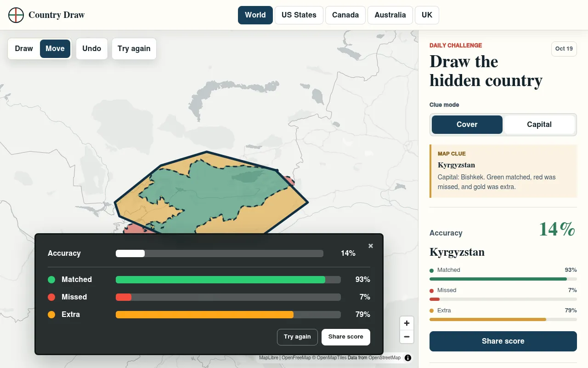Viewport: 588px width, 368px height.
Task: Click the Oct 19 date badge
Action: pyautogui.click(x=564, y=49)
